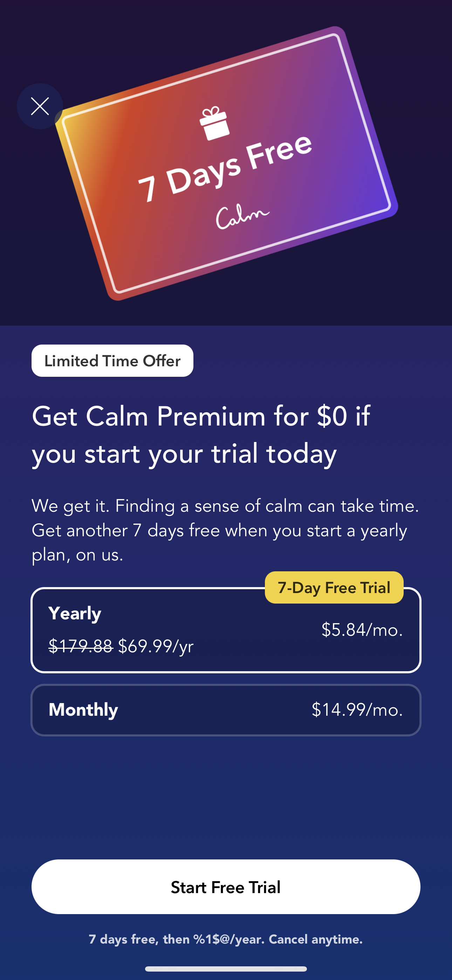
Task: Dismiss the offer with the X icon
Action: (39, 106)
